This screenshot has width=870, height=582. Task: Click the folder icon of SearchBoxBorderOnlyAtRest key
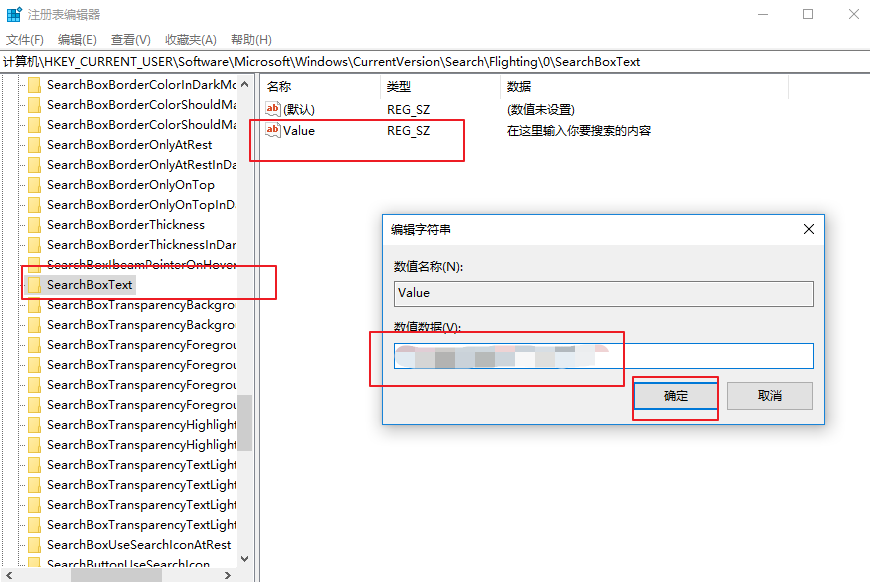click(35, 144)
